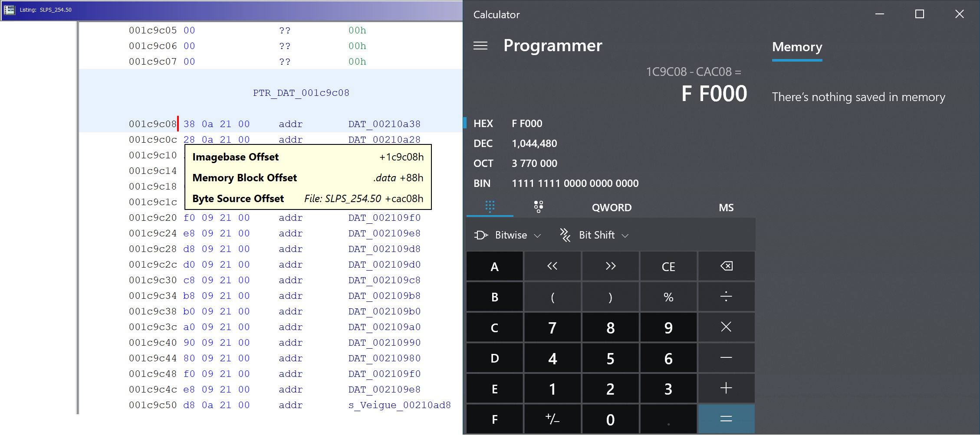Image resolution: width=980 pixels, height=435 pixels.
Task: Click DAT_002109d8 reference in listing
Action: 384,249
